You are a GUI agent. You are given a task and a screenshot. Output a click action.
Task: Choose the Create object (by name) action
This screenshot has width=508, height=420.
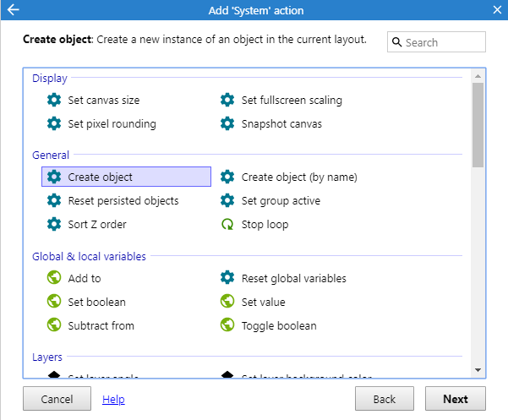tap(299, 177)
